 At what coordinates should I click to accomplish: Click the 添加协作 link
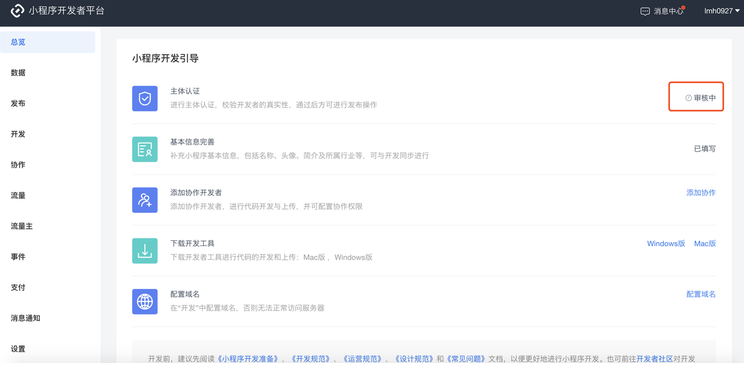tap(701, 193)
